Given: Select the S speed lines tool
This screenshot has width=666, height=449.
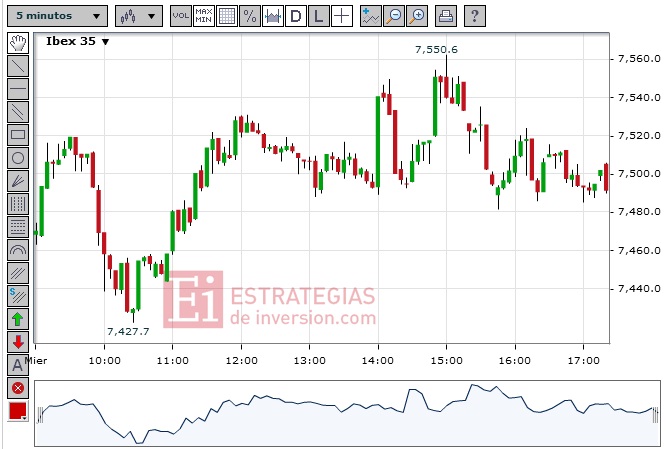Looking at the screenshot, I should click(18, 296).
